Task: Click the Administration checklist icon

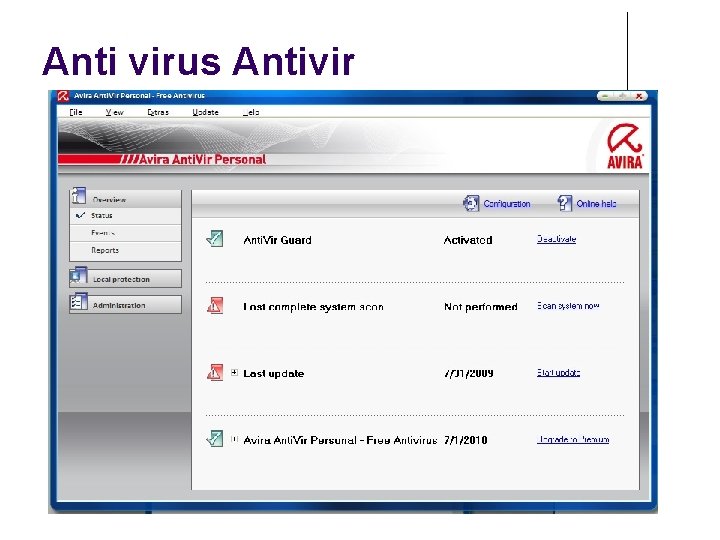Action: tap(79, 302)
